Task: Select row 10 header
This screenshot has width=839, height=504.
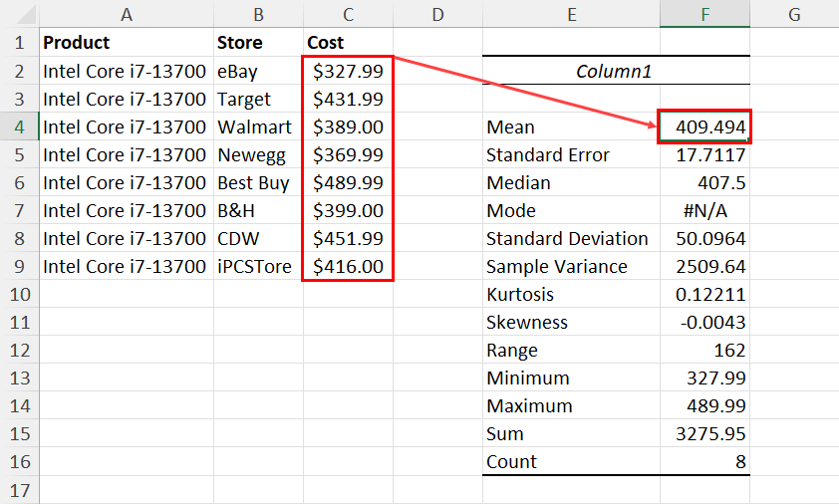Action: pyautogui.click(x=20, y=294)
